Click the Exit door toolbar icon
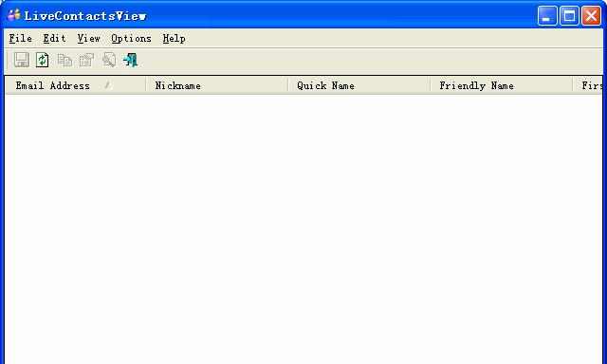Viewport: 607px width, 364px height. point(131,60)
